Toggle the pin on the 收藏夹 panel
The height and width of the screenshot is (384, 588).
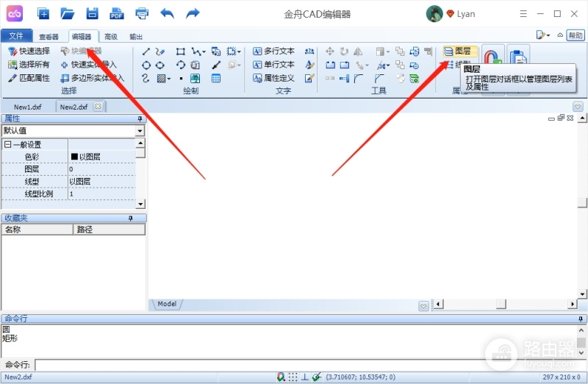(x=131, y=218)
